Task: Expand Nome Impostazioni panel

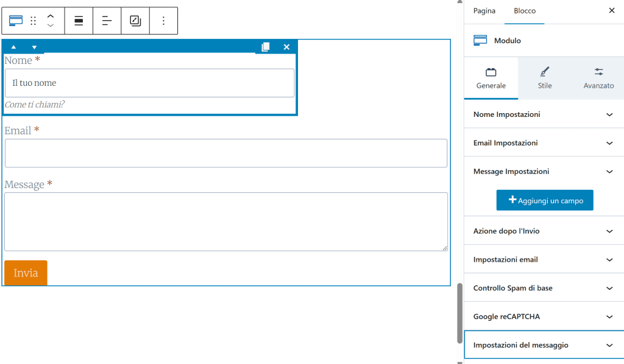Action: [544, 114]
